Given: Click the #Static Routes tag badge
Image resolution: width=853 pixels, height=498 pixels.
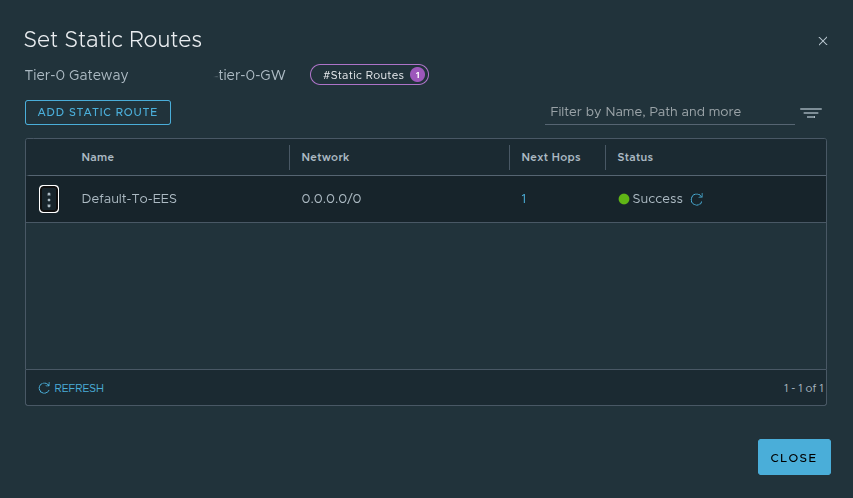Looking at the screenshot, I should click(369, 75).
